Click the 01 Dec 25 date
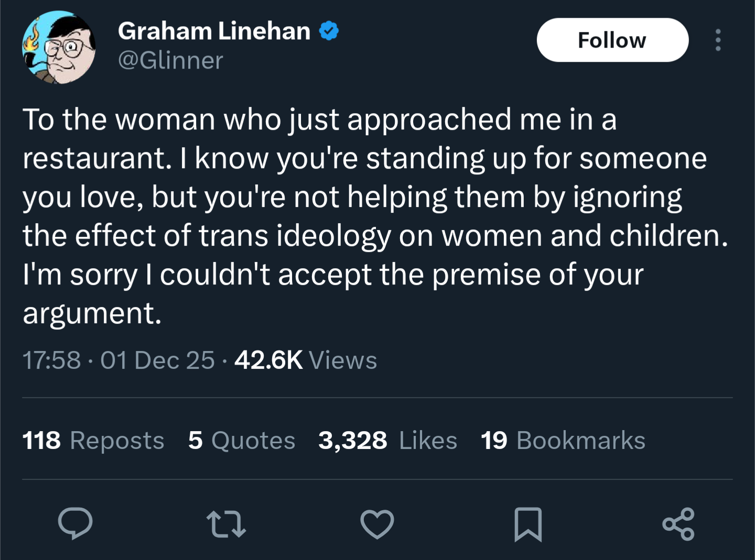The image size is (755, 560). pos(157,360)
